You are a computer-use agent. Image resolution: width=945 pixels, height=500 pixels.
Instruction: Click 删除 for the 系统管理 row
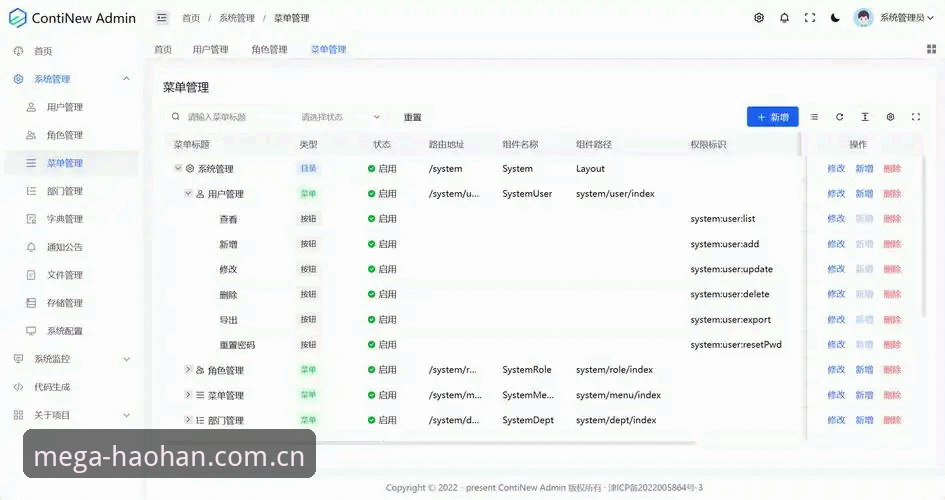click(892, 169)
